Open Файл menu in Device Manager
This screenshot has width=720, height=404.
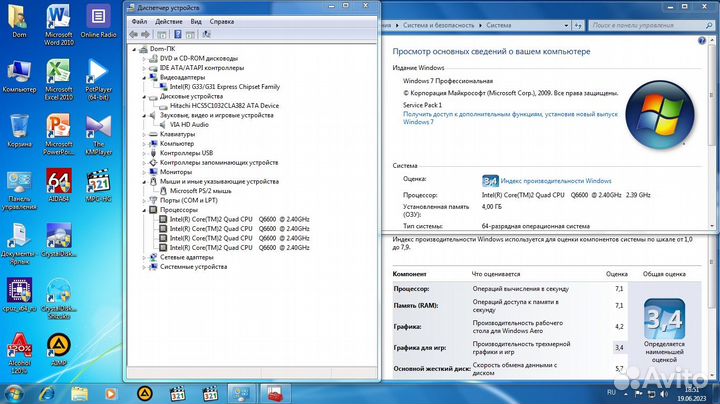139,22
